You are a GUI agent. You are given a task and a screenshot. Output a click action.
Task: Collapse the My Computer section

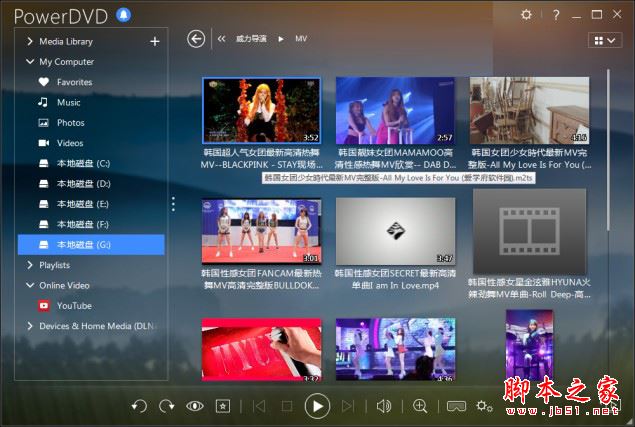[x=30, y=62]
